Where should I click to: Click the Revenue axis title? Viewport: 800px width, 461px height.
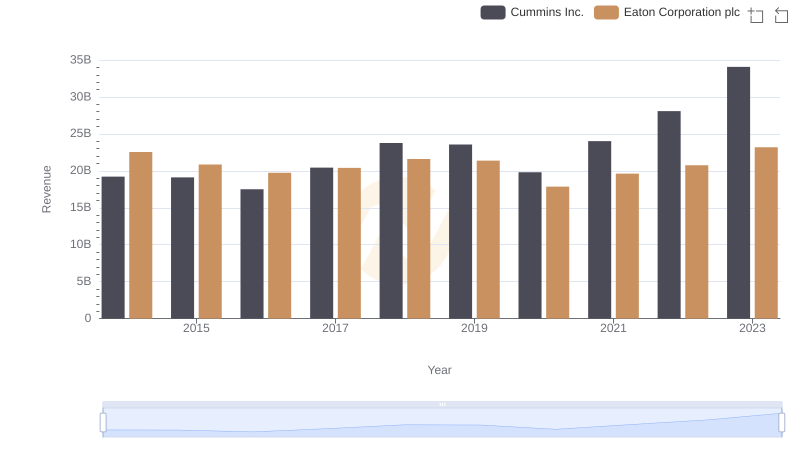[x=46, y=189]
